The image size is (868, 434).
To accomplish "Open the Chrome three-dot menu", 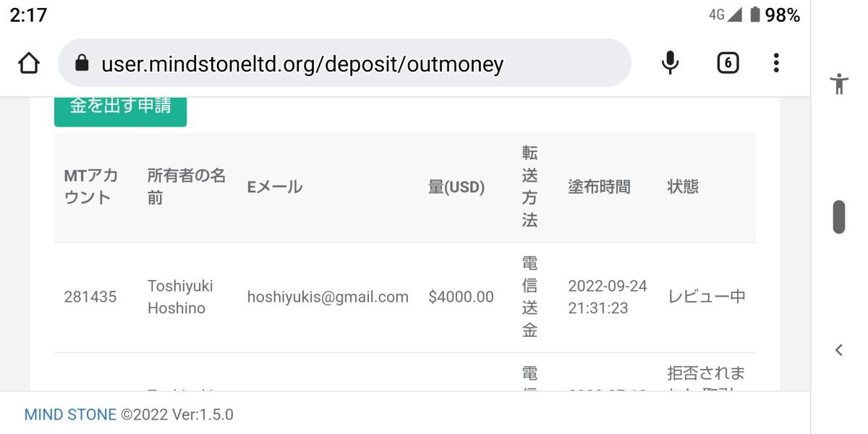I will (x=775, y=64).
